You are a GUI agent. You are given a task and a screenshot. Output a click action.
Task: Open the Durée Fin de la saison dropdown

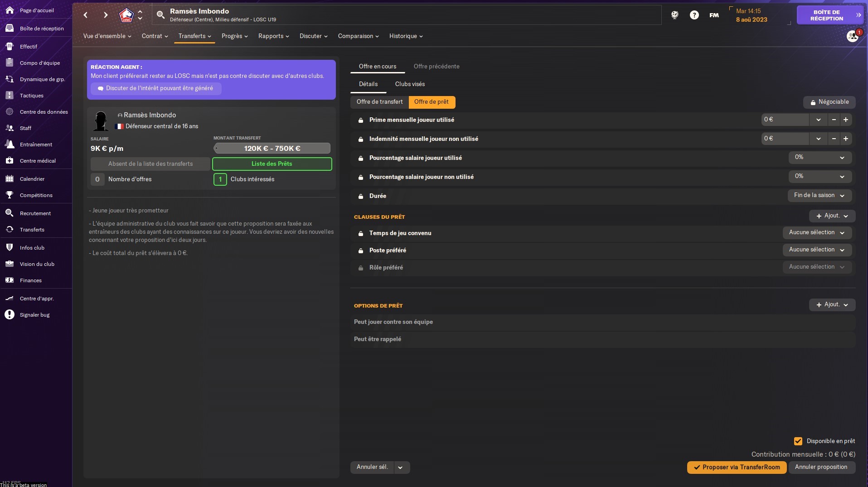820,195
